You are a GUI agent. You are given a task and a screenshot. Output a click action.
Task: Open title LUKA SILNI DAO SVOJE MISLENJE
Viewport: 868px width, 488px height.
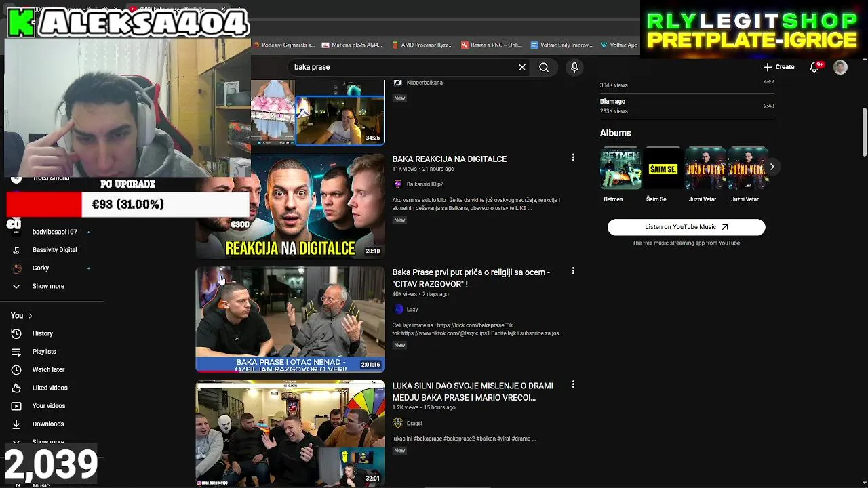pyautogui.click(x=473, y=392)
